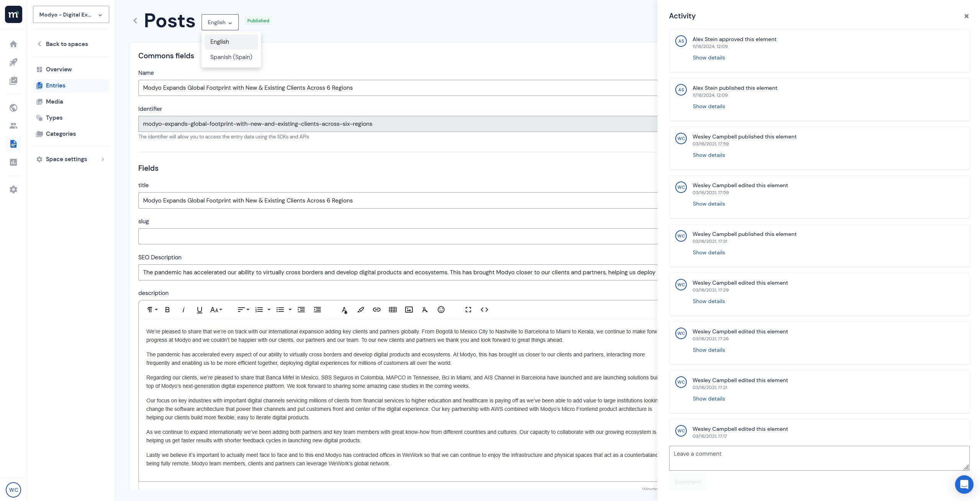
Task: Click the Bold formatting icon
Action: click(x=167, y=310)
